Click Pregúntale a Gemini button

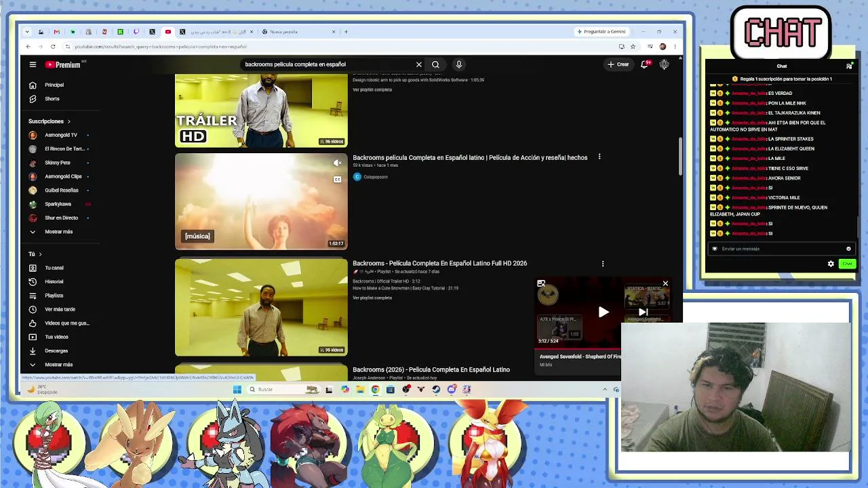pos(601,32)
